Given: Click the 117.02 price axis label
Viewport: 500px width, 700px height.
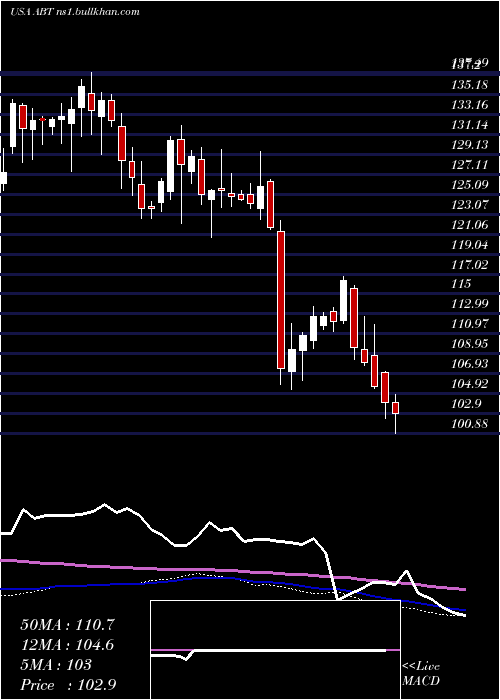Looking at the screenshot, I should [469, 265].
